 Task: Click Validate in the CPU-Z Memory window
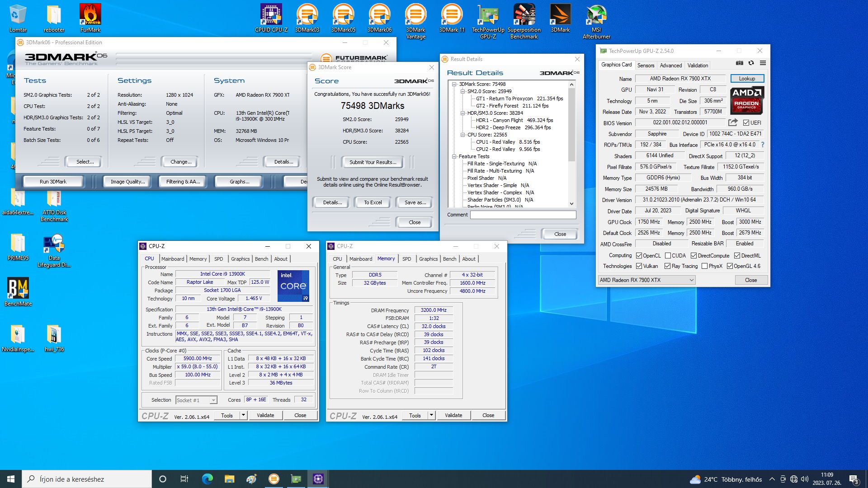tap(453, 415)
